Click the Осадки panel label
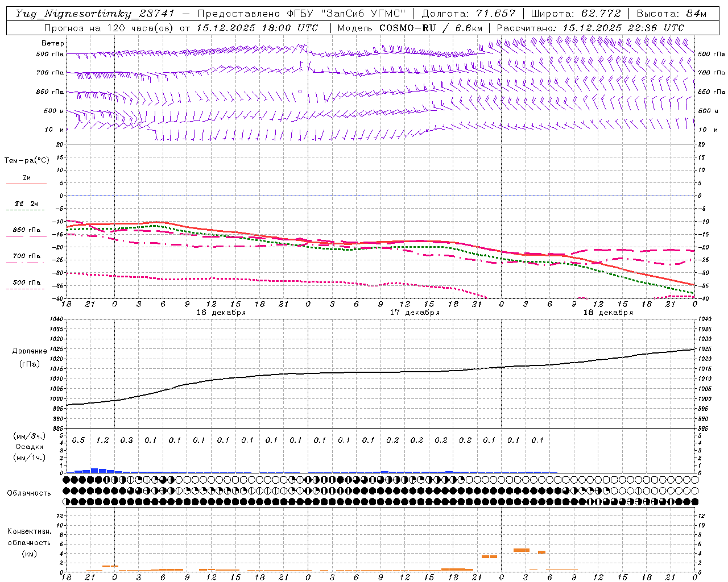728x582 pixels. click(x=29, y=447)
